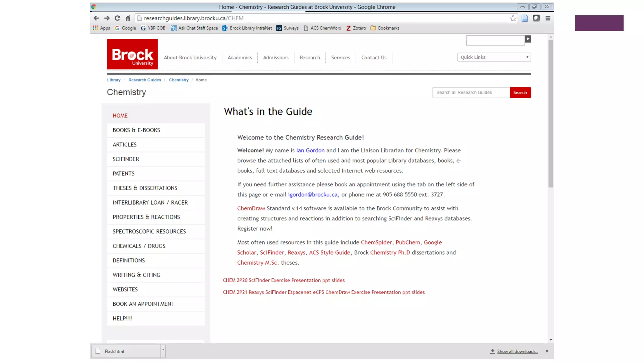
Task: Open the Bookmarks folder
Action: 385,28
